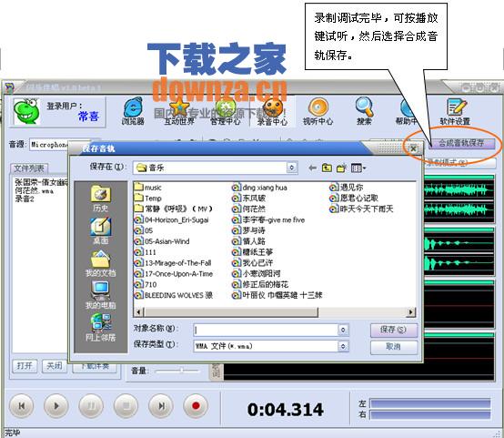Click the 保存 button in the dialog

(x=394, y=330)
